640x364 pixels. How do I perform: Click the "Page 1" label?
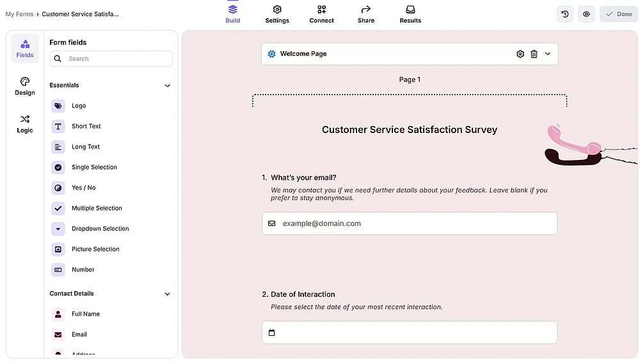point(410,79)
